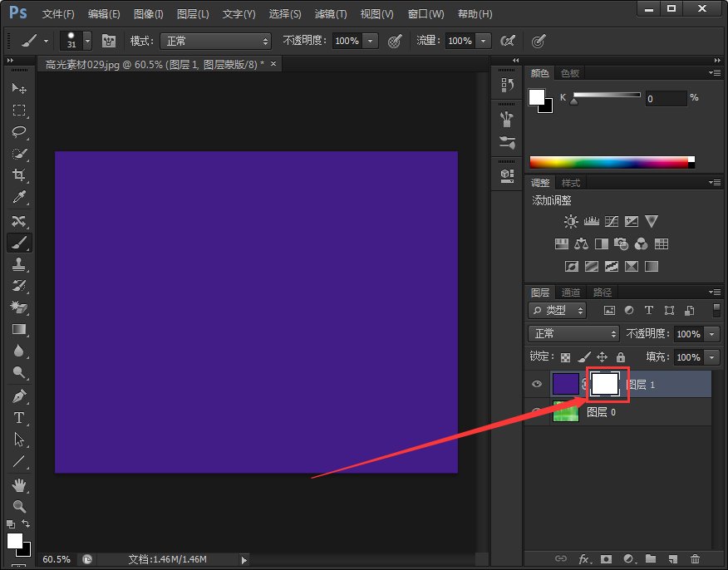Click the delete layer trash icon
The image size is (728, 570).
click(695, 559)
